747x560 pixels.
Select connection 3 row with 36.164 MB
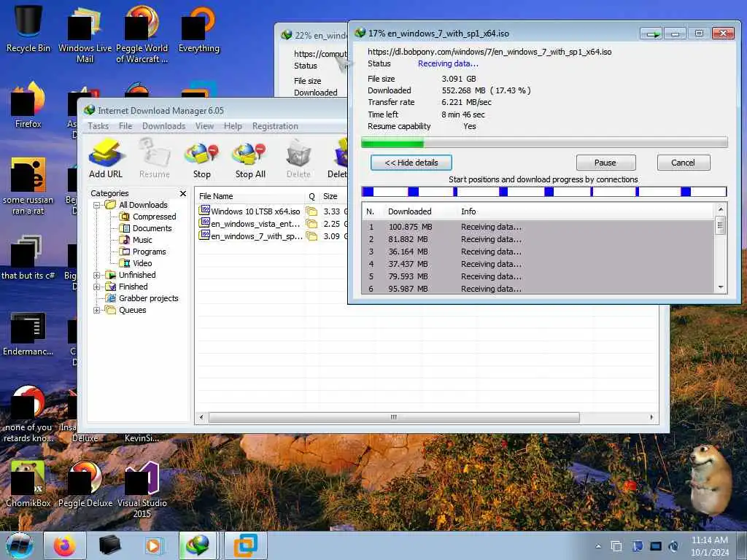pos(538,252)
